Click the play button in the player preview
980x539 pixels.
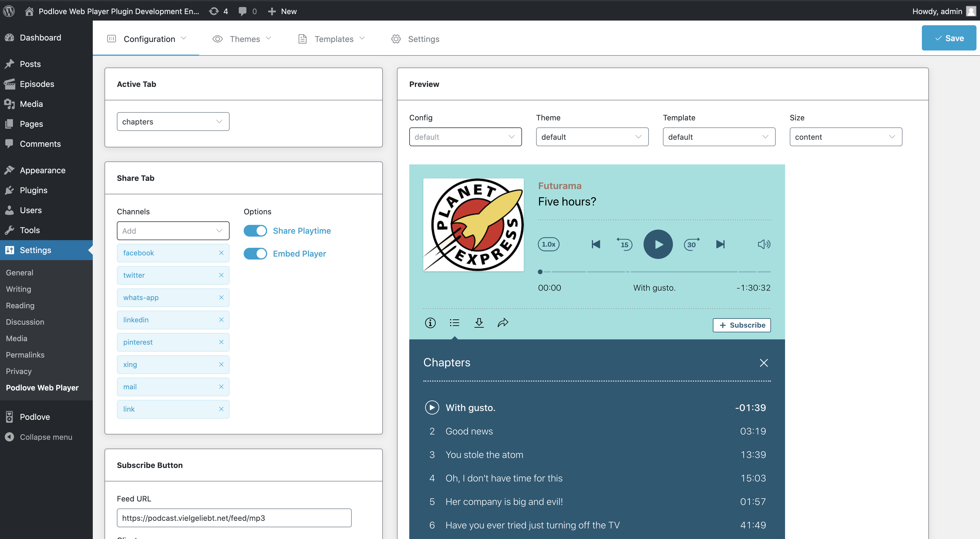tap(658, 244)
